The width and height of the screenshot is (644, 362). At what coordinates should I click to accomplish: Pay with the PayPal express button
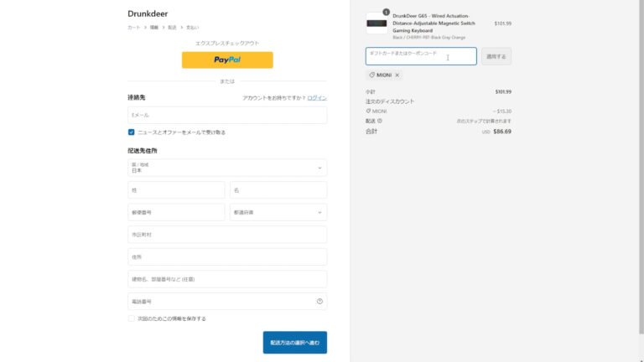click(x=227, y=59)
